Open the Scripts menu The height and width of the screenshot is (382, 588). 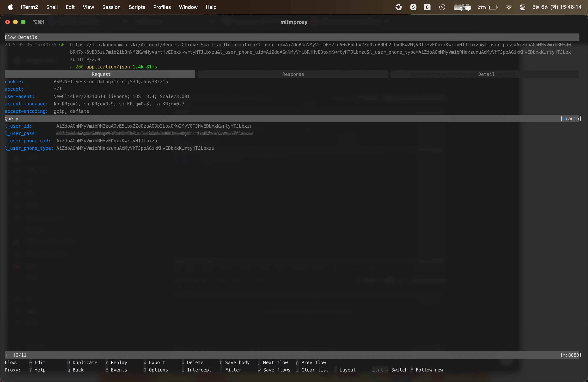(x=137, y=7)
